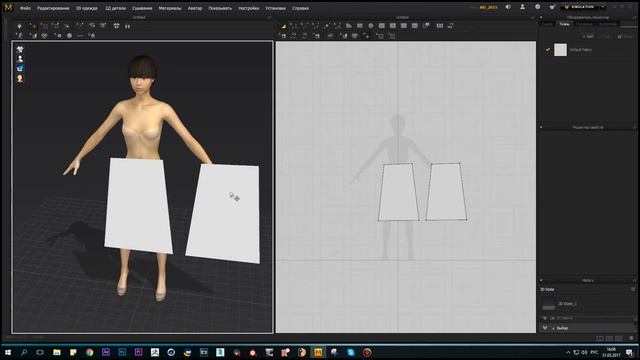Open Skype from the taskbar
Image resolution: width=640 pixels, height=360 pixels.
tap(351, 352)
